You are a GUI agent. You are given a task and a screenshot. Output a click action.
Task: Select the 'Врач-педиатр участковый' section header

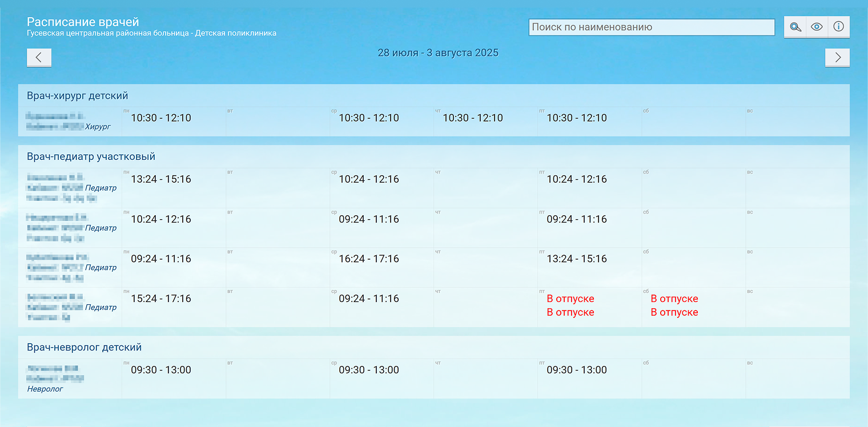click(x=91, y=156)
